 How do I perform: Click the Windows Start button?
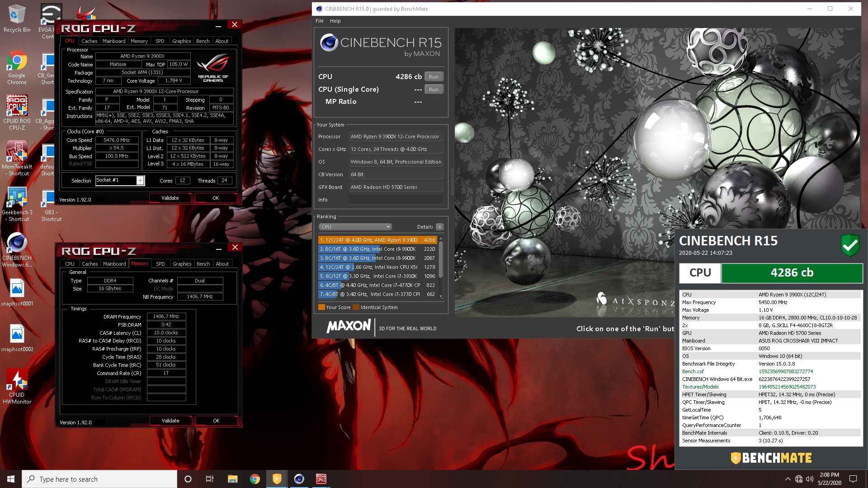(x=11, y=479)
